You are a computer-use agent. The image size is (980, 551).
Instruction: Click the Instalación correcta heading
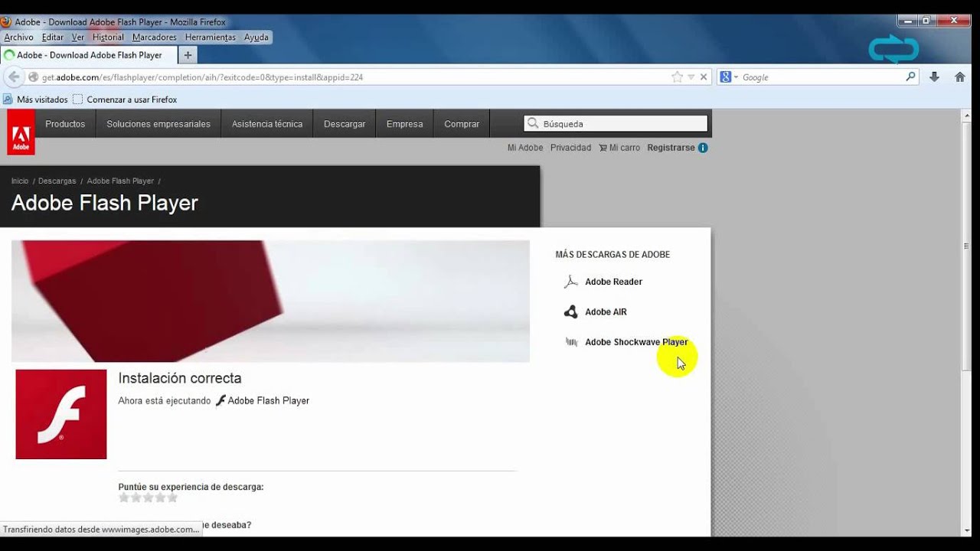[x=180, y=378]
